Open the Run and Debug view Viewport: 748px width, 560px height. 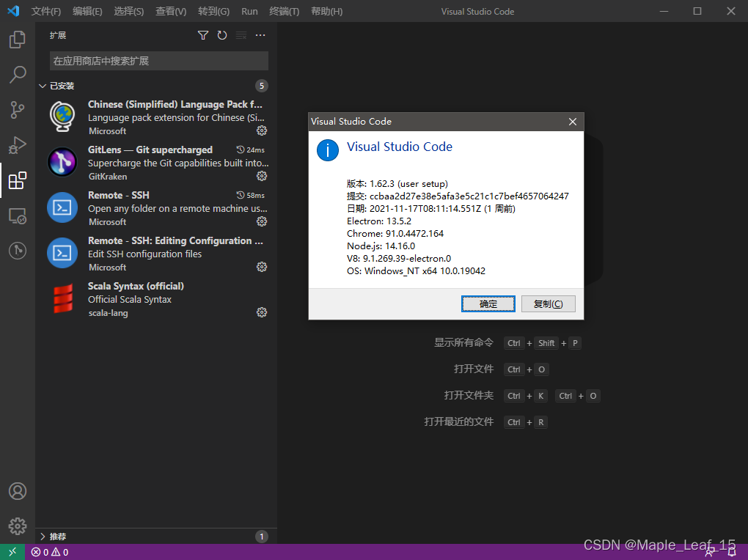point(17,145)
